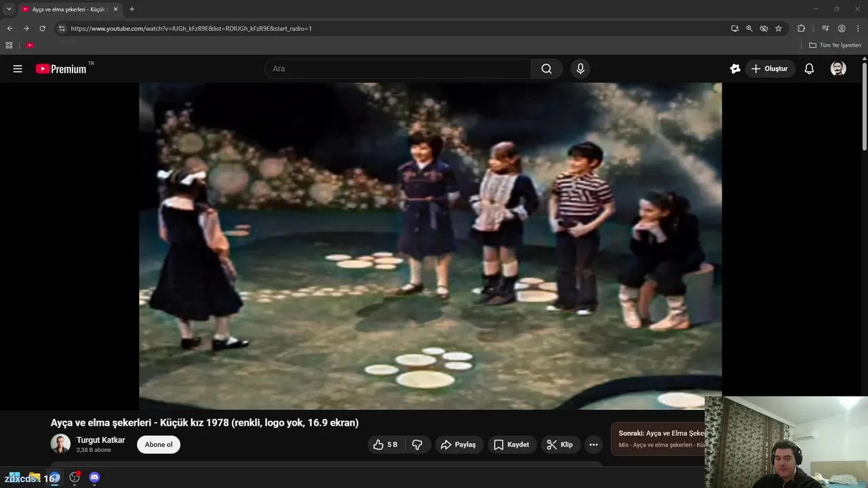Open Windows Start button on taskbar
868x488 pixels.
tap(14, 478)
